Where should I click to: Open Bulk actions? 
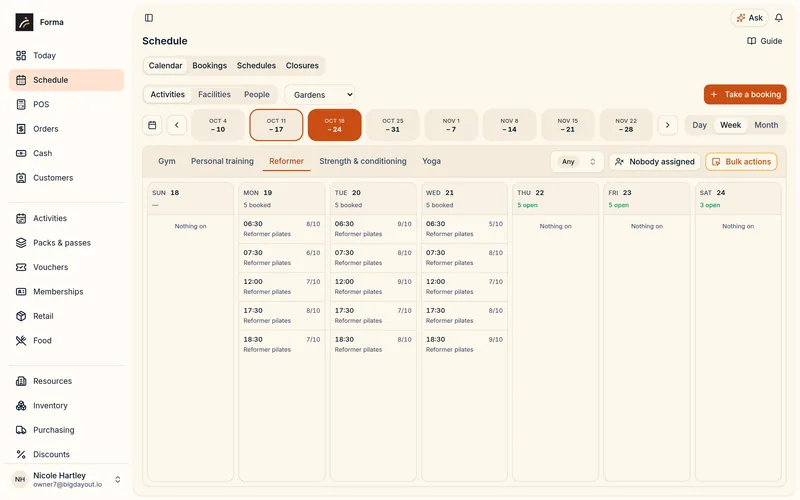pyautogui.click(x=741, y=162)
